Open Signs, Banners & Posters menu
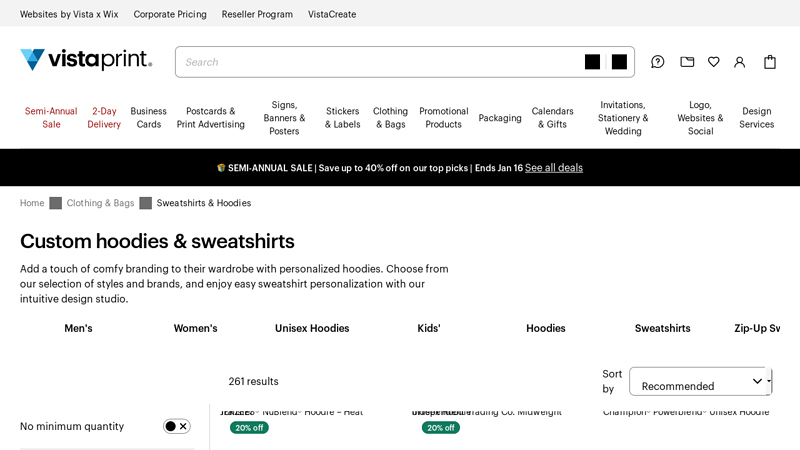Viewport: 800px width, 450px height. (x=284, y=118)
